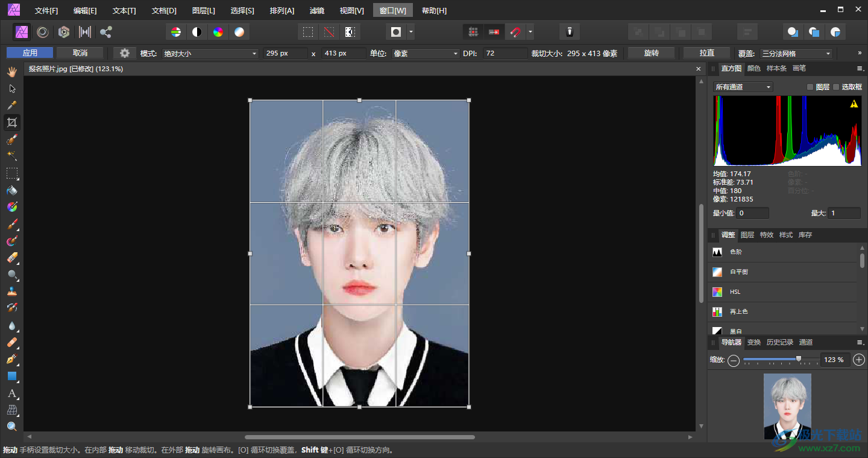
Task: Select the Mesh Warp tool
Action: click(11, 410)
